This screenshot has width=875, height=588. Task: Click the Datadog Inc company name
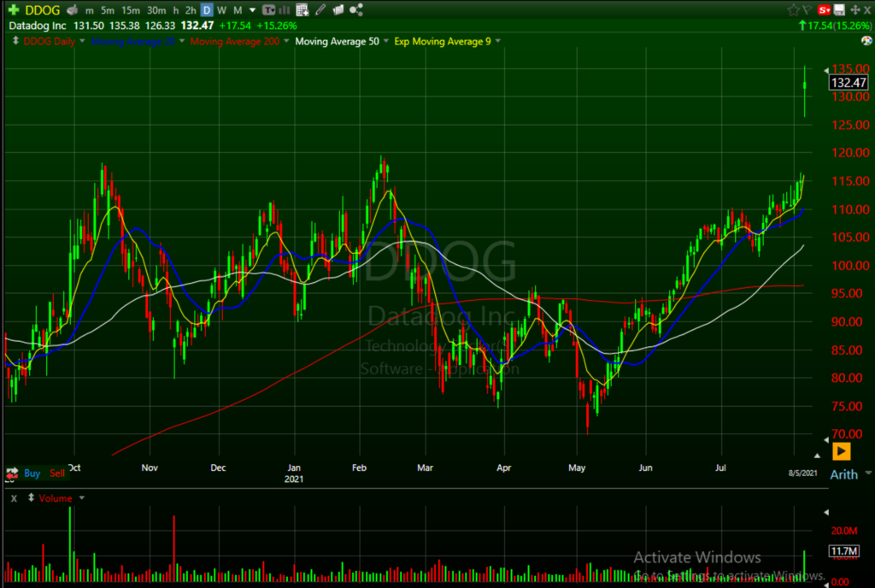coord(38,26)
